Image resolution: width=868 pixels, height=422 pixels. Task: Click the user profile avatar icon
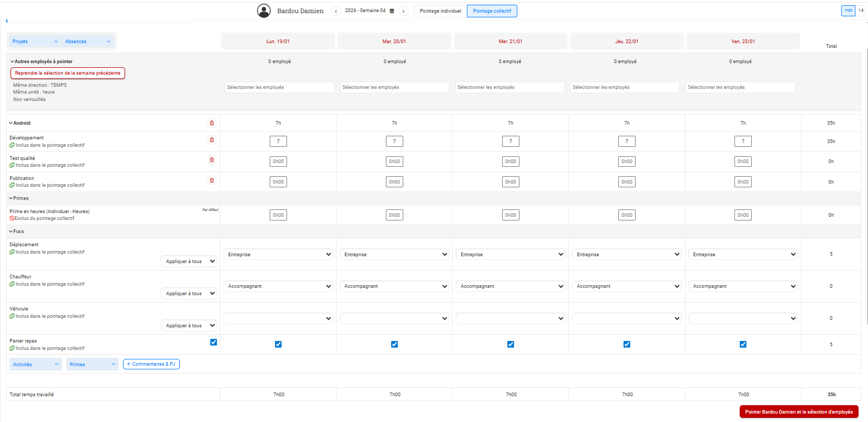(x=264, y=11)
